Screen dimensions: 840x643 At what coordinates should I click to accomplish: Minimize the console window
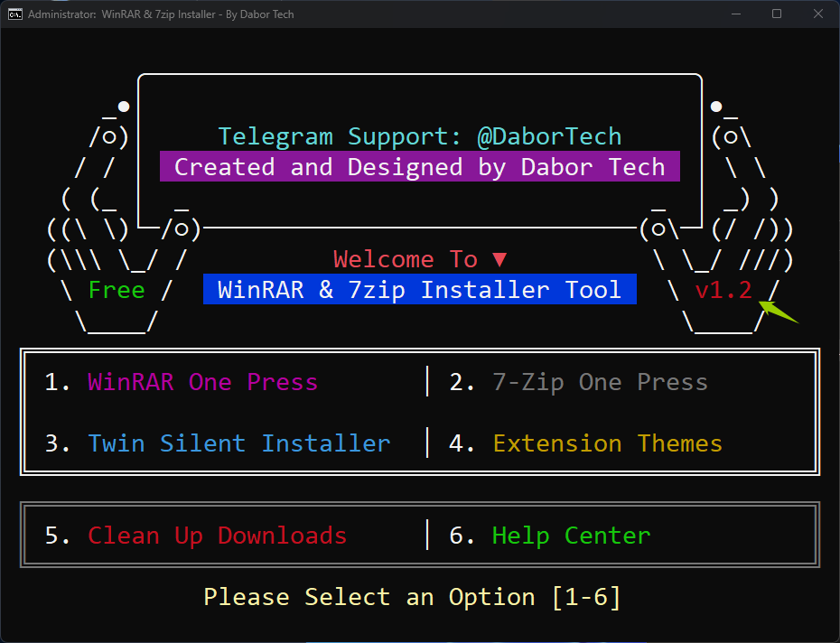pos(735,14)
